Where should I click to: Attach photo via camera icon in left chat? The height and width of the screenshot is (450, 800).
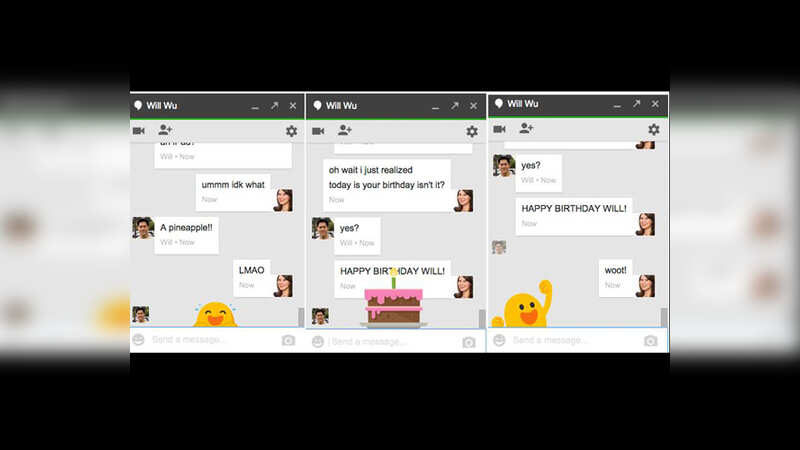pyautogui.click(x=288, y=340)
